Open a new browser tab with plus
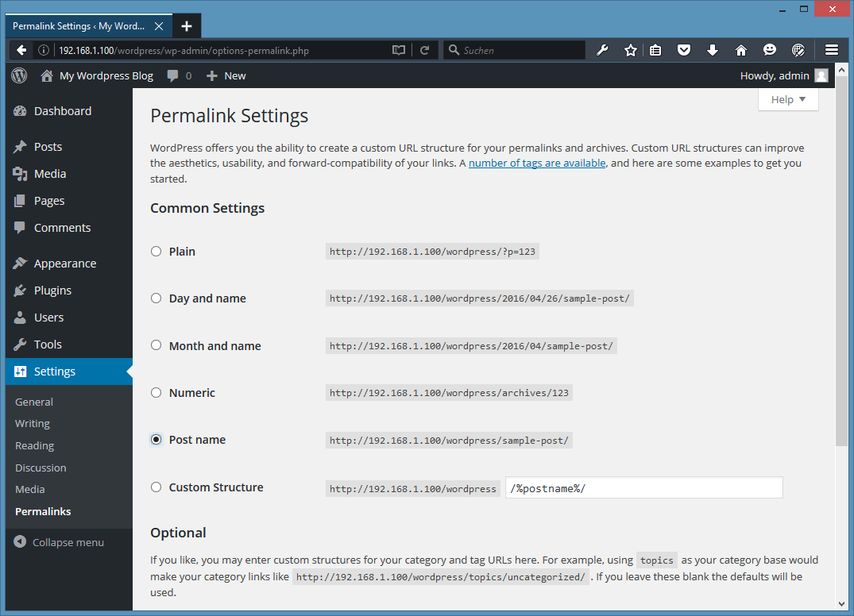 pyautogui.click(x=187, y=26)
